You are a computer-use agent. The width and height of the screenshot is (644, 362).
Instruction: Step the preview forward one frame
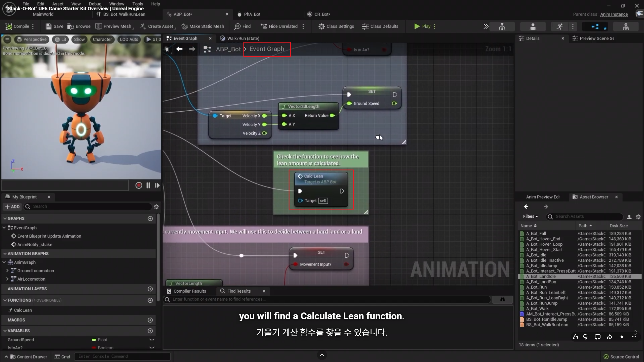click(x=157, y=186)
